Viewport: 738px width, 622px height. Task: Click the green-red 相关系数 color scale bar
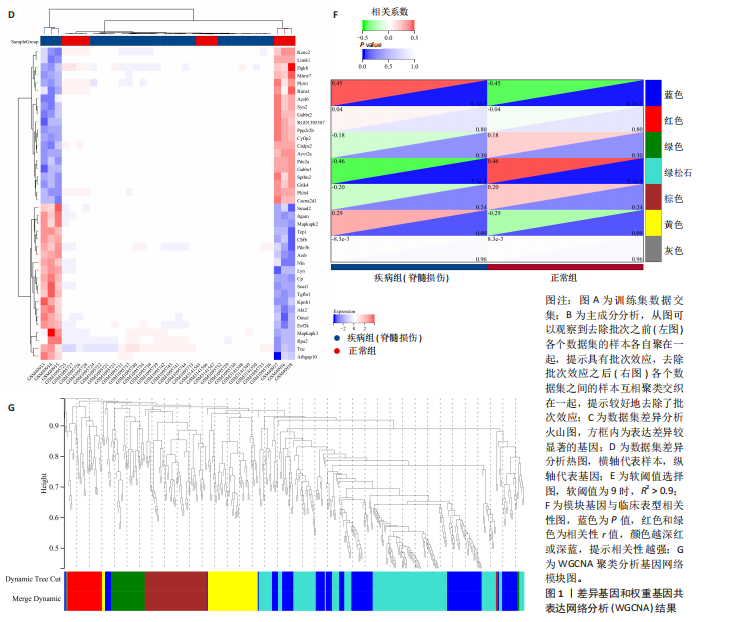point(388,27)
